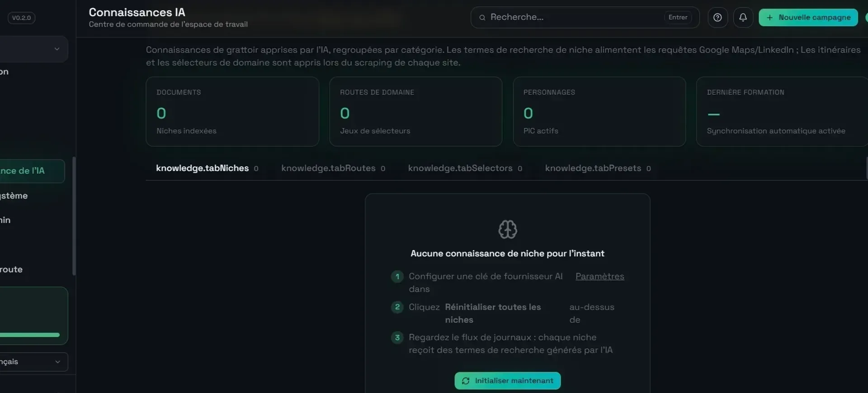The image size is (868, 393).
Task: Open the Documents stat card
Action: click(232, 112)
